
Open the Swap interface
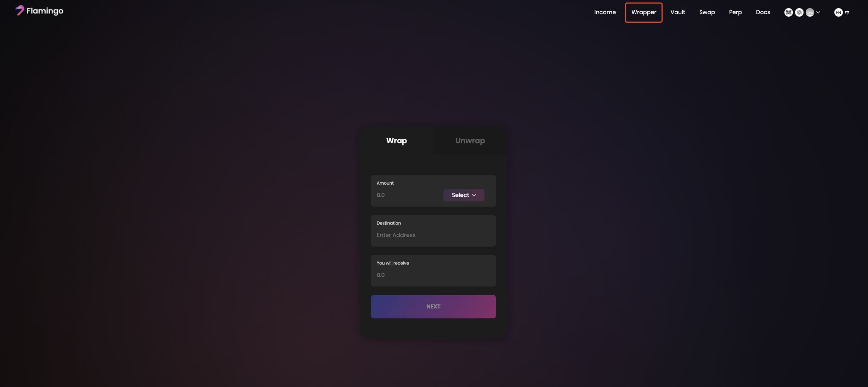point(707,12)
